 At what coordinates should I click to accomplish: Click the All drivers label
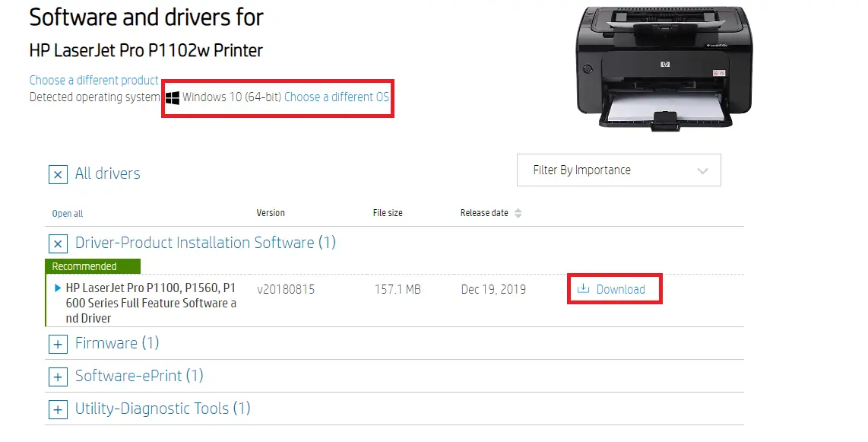(x=107, y=174)
